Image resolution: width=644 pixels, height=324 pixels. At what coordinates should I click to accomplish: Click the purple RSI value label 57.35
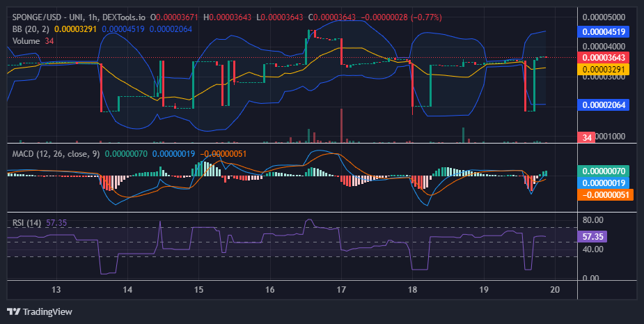point(592,237)
